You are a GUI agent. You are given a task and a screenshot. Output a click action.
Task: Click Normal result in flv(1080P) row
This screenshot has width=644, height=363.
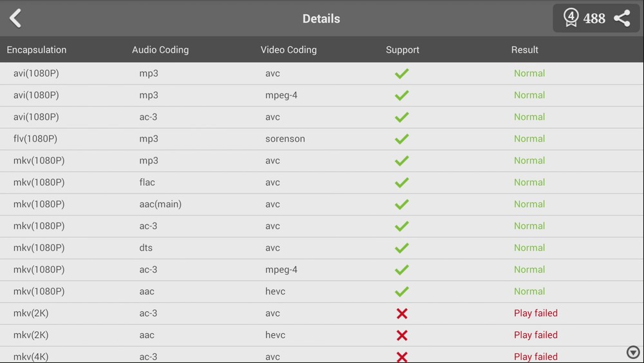pos(529,139)
